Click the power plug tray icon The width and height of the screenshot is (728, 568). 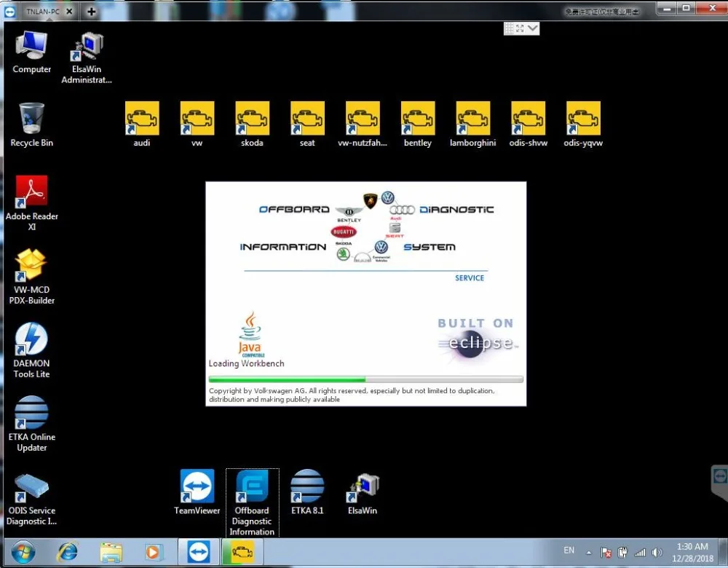point(623,552)
